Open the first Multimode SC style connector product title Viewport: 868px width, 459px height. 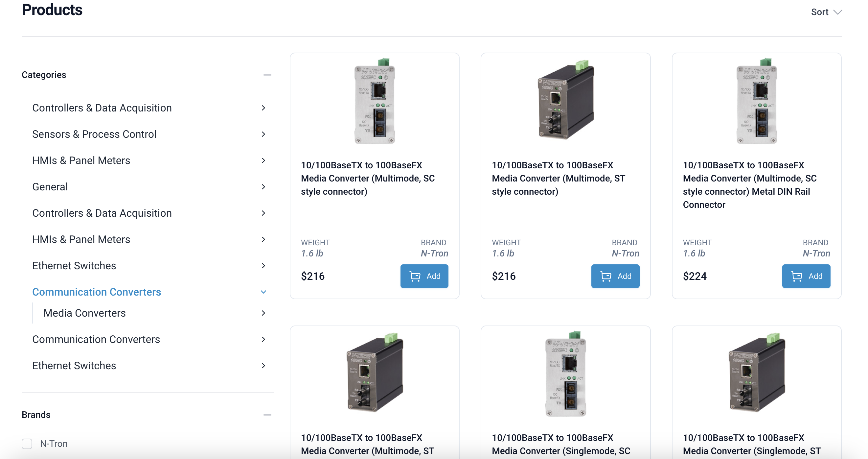click(x=368, y=178)
